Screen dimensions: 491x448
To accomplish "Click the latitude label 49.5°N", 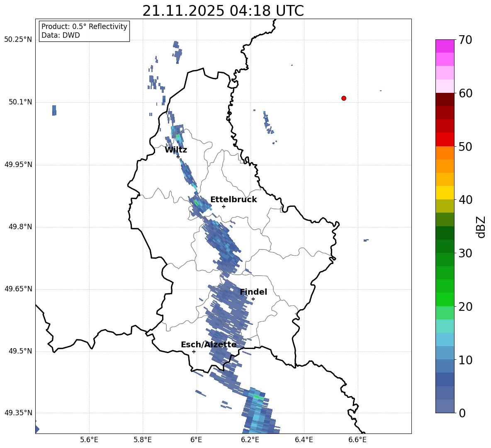I will (x=20, y=351).
